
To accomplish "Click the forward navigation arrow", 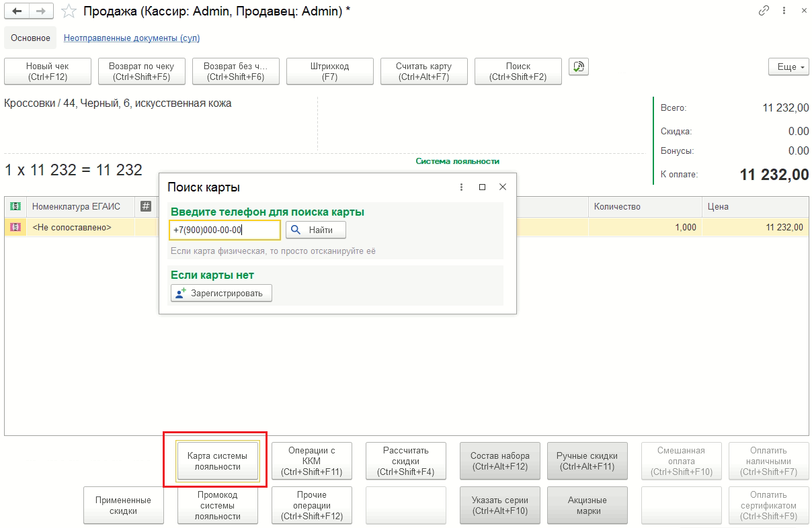I will coord(42,11).
